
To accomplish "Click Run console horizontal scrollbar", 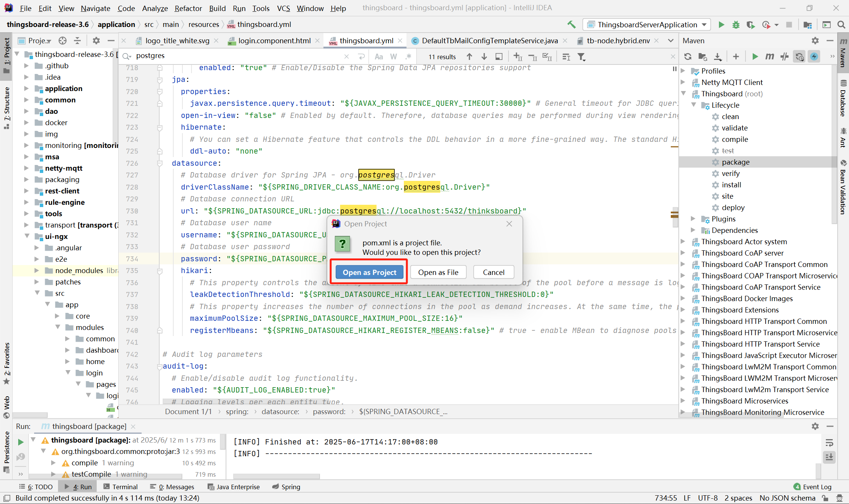I will [276, 476].
